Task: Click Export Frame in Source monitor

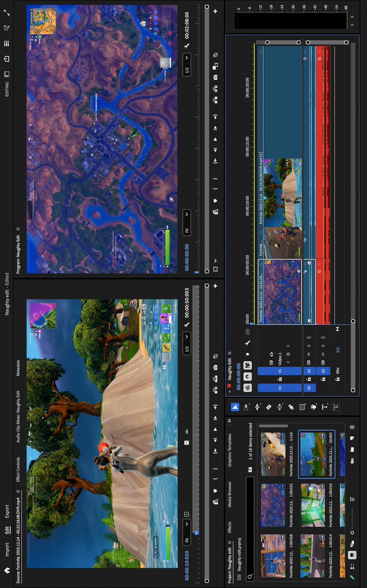Action: 215,367
